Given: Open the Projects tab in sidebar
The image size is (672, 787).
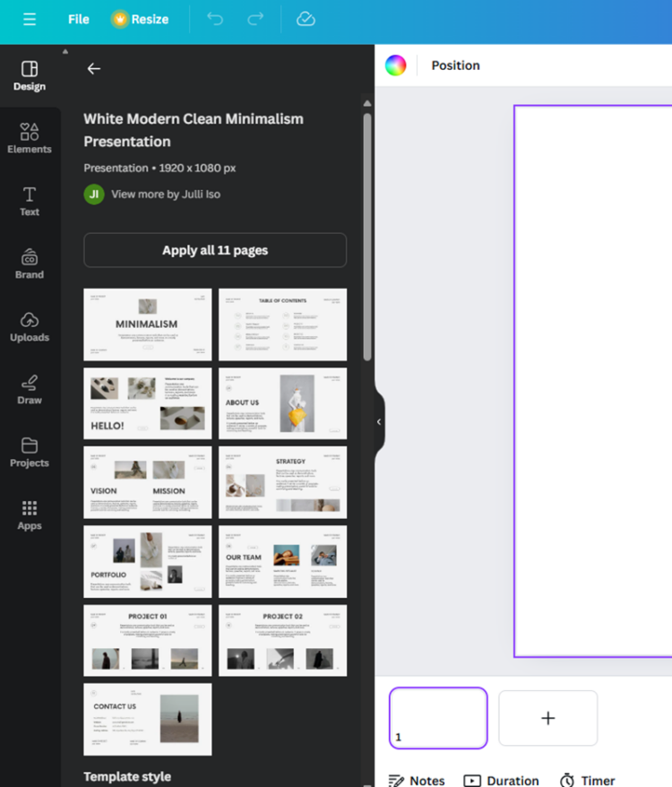Looking at the screenshot, I should coord(30,453).
